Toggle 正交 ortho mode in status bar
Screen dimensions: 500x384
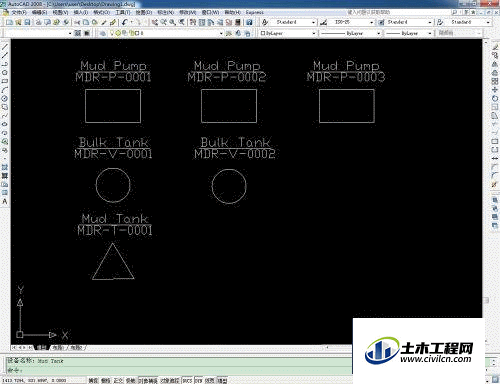(x=118, y=381)
